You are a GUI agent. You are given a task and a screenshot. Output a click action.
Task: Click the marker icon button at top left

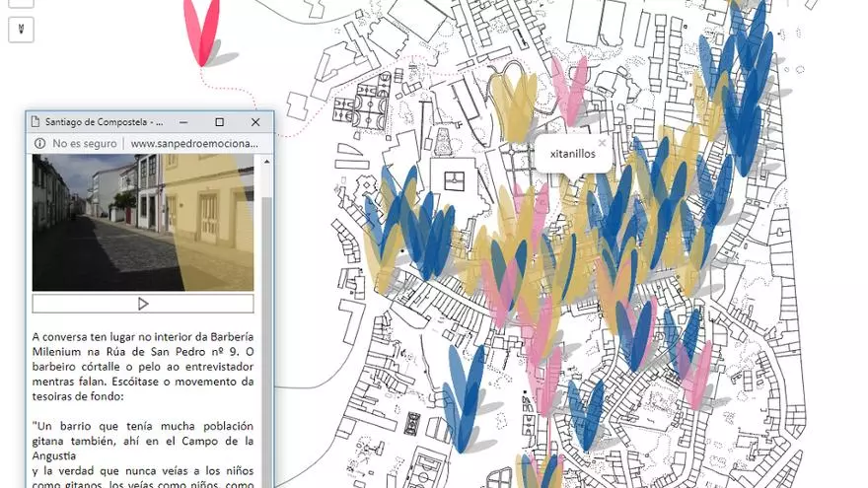21,30
